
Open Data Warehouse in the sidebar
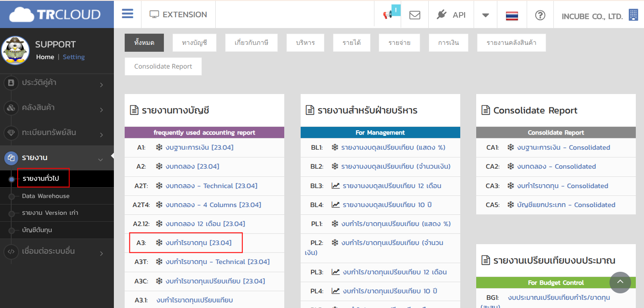click(x=46, y=196)
